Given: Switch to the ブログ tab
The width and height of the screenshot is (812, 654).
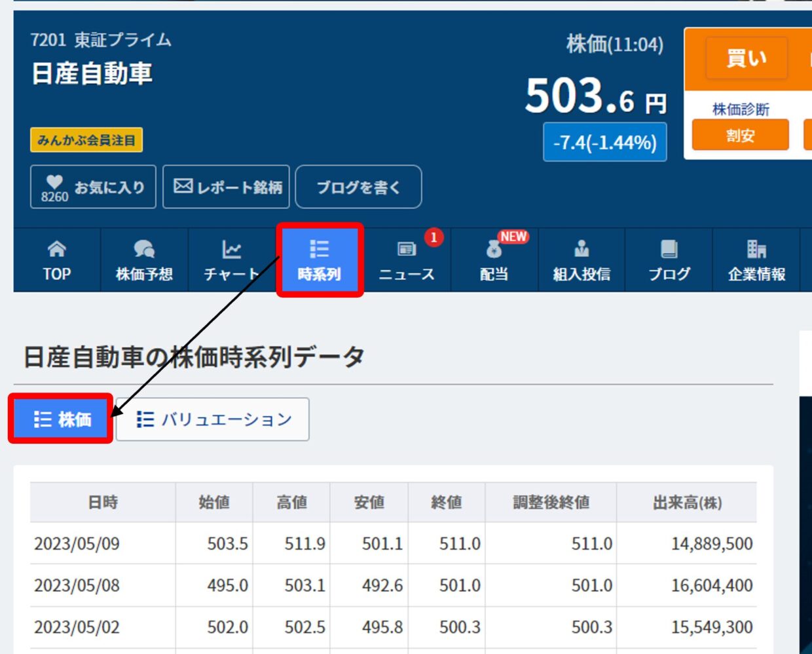Looking at the screenshot, I should (669, 260).
